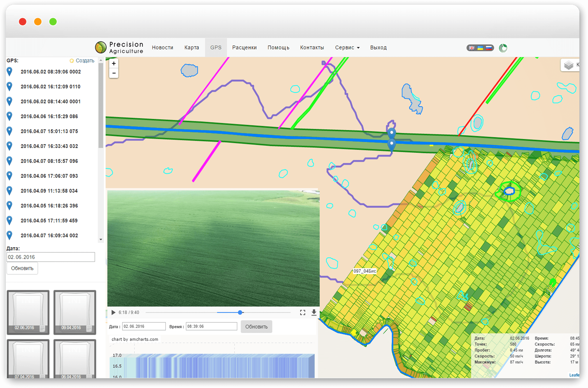Click the GPS list scrollbar up arrow
Image resolution: width=588 pixels, height=388 pixels.
[x=101, y=60]
